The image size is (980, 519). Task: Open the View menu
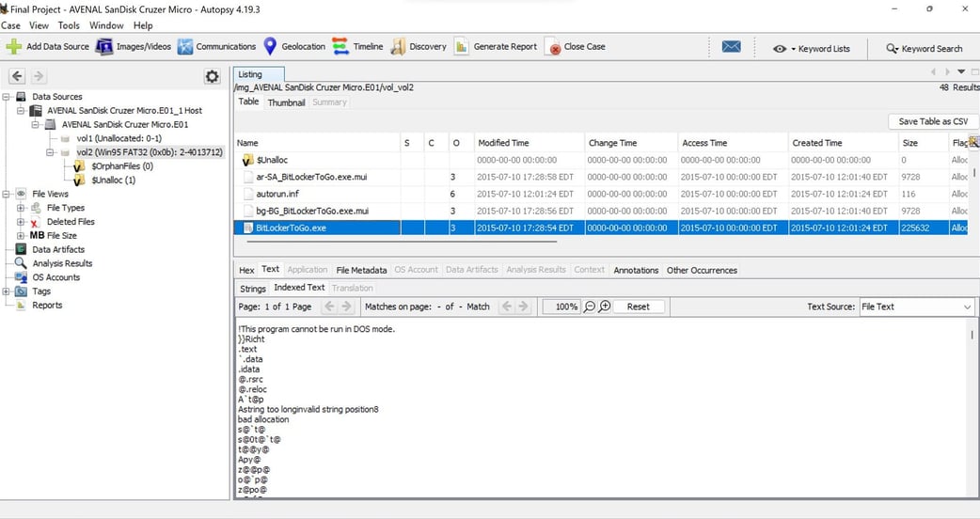[39, 25]
